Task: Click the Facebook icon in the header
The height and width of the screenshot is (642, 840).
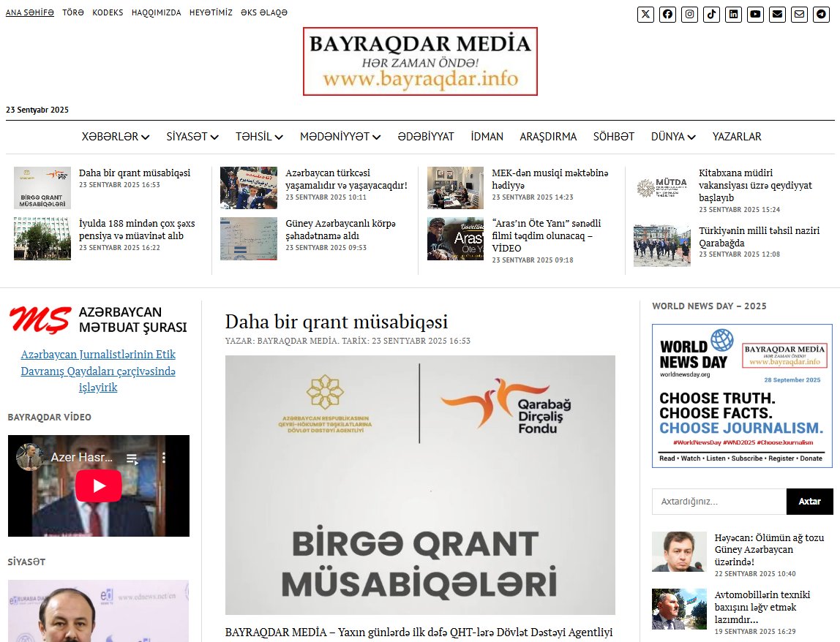Action: (x=667, y=14)
